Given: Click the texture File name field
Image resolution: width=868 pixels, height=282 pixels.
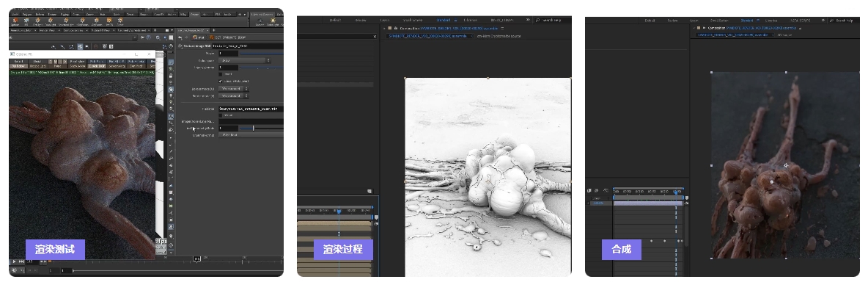Looking at the screenshot, I should click(251, 109).
